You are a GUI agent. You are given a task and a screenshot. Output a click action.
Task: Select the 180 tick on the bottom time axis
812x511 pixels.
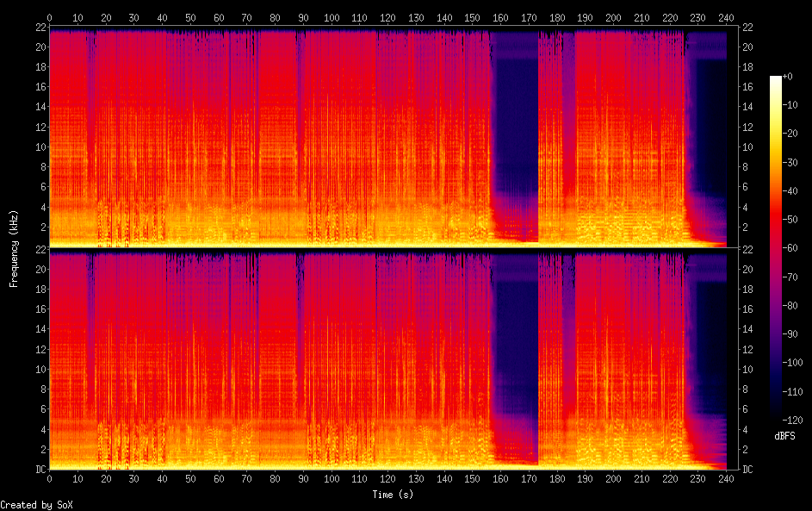[557, 478]
